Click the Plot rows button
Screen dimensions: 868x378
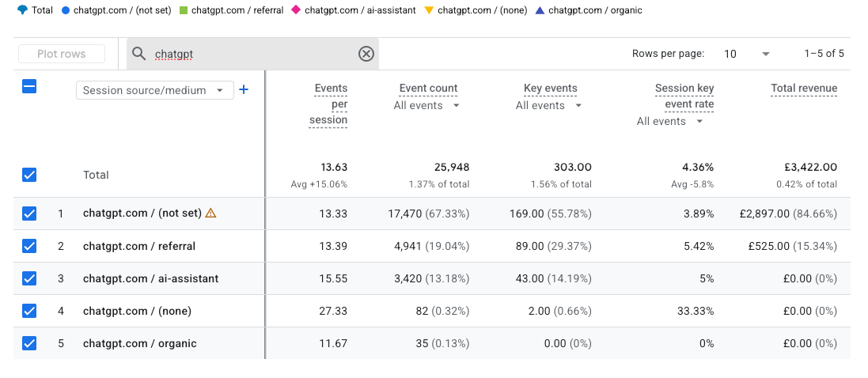coord(62,54)
